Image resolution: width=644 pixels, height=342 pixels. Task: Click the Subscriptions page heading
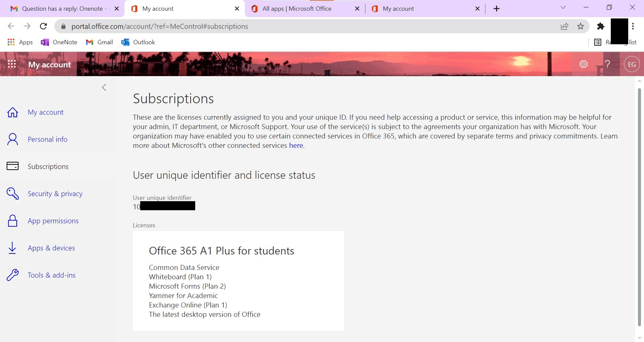pyautogui.click(x=173, y=99)
